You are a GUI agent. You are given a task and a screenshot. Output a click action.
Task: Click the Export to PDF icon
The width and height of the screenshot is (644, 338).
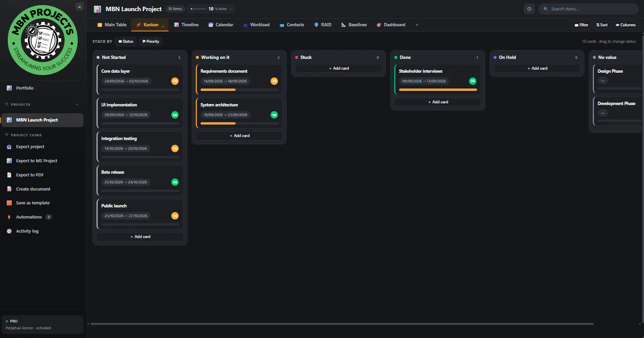point(9,175)
